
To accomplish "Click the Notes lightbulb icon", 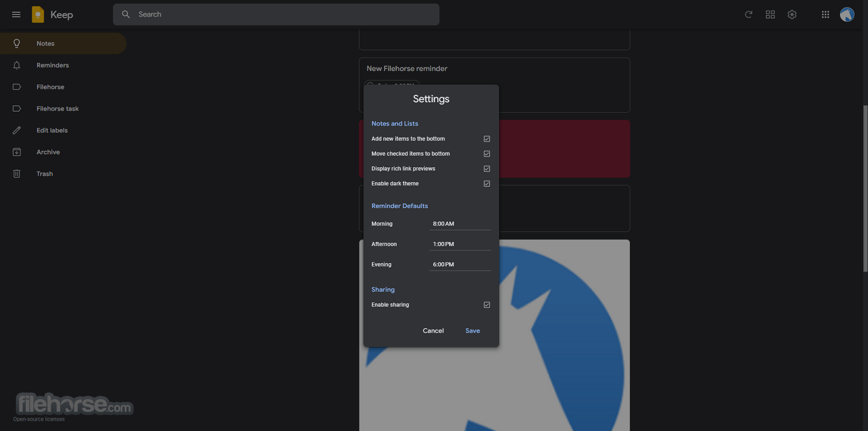I will pyautogui.click(x=17, y=43).
